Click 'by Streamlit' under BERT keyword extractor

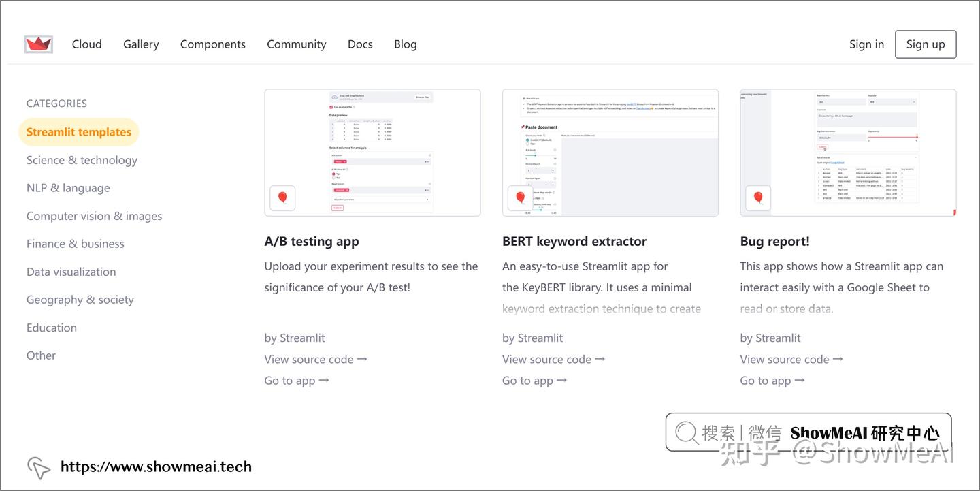coord(533,338)
